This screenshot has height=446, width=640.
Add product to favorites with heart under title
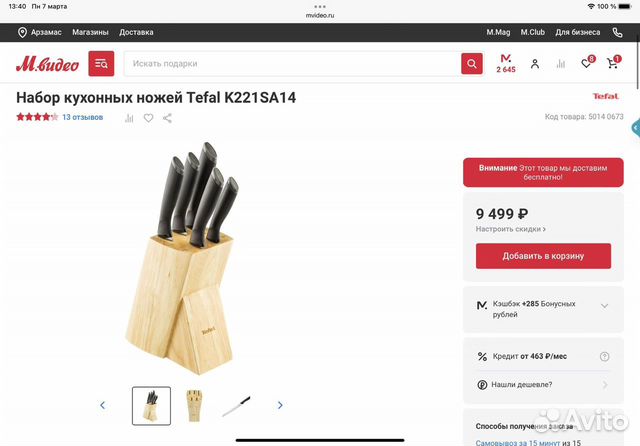click(148, 118)
